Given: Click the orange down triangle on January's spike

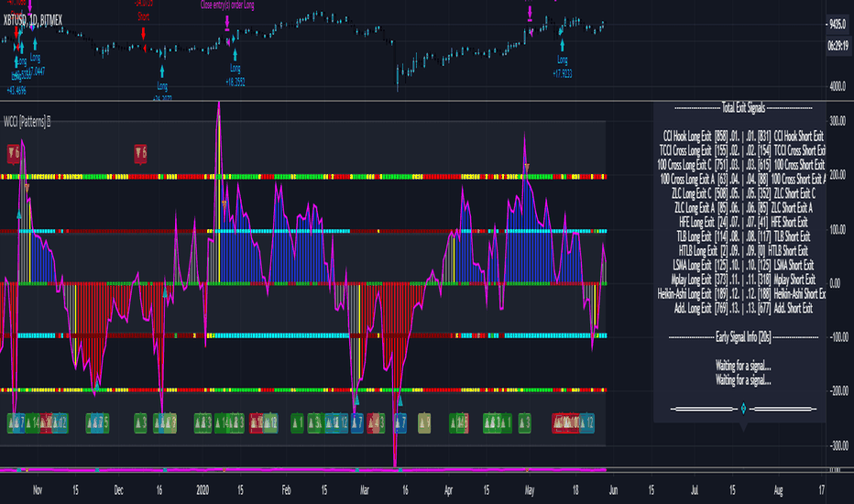Looking at the screenshot, I should point(224,204).
